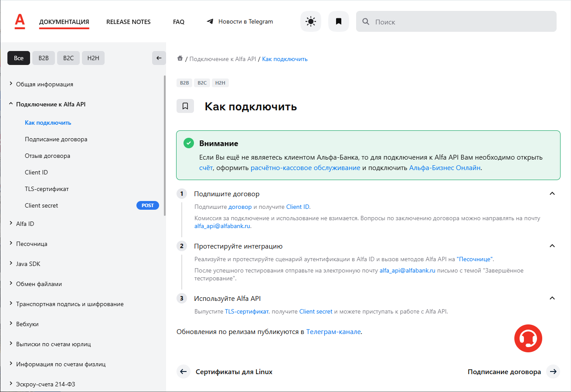Collapse the "Подключение к Alfa API" sidebar section
The height and width of the screenshot is (392, 571).
pos(11,104)
